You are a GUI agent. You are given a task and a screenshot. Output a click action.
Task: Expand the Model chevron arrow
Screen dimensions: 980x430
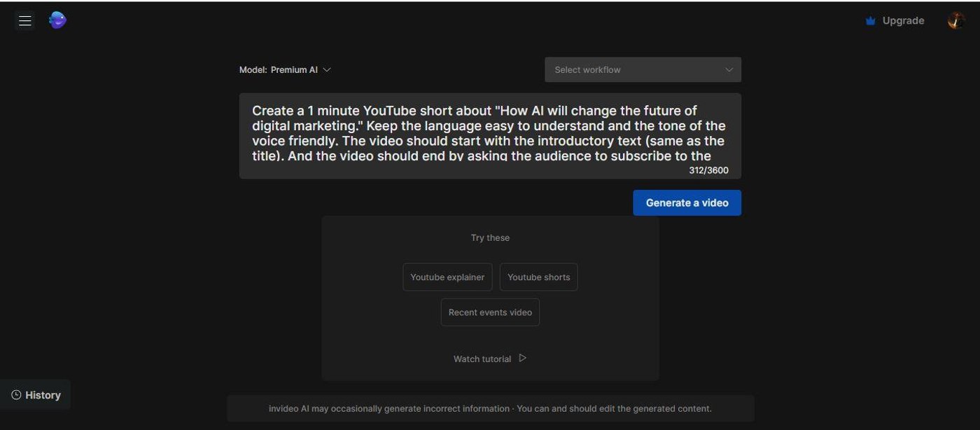(327, 70)
